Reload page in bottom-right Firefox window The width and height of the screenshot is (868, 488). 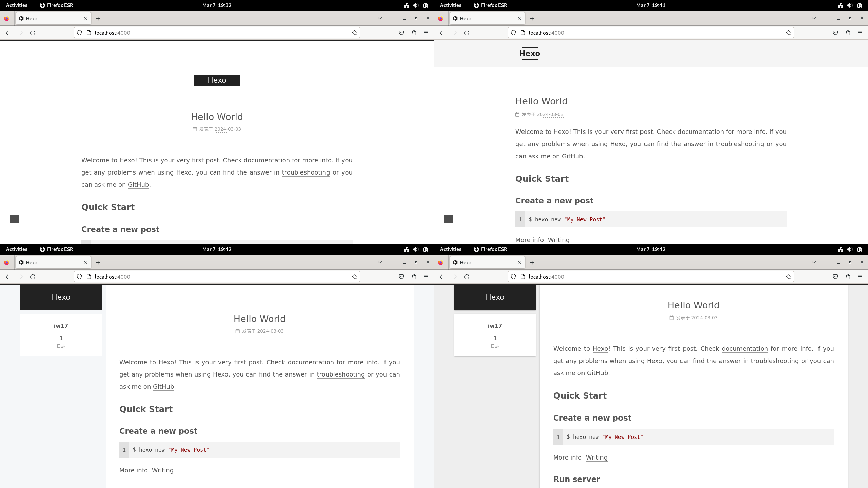click(467, 277)
